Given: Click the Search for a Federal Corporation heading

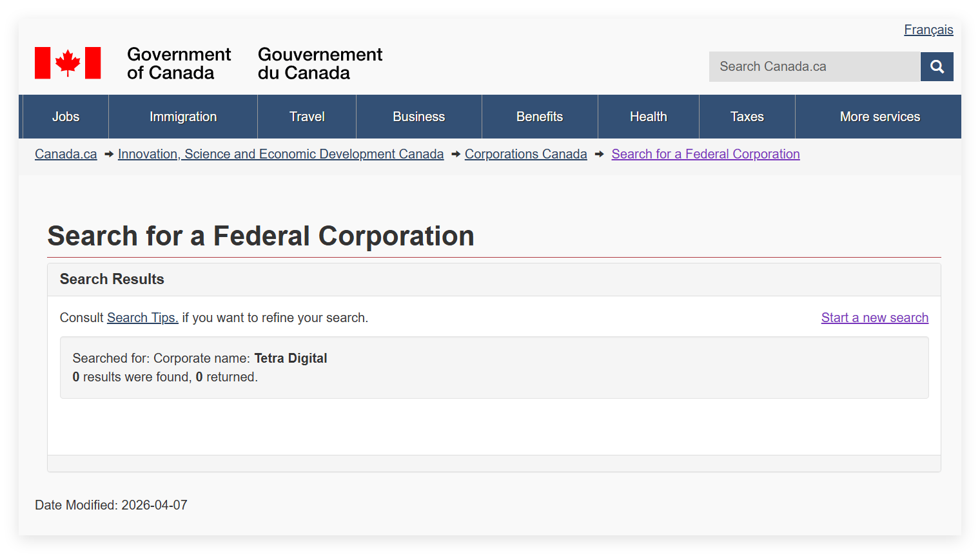Looking at the screenshot, I should click(x=261, y=236).
